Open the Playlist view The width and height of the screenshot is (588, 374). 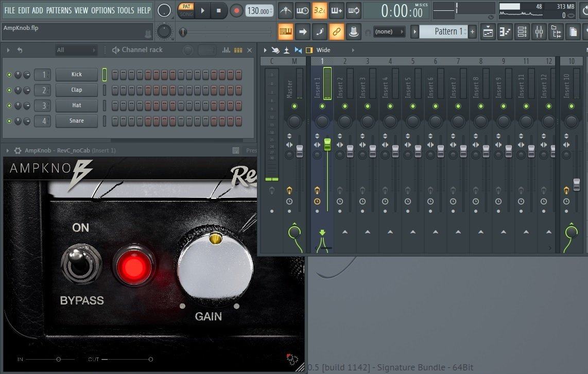click(488, 32)
